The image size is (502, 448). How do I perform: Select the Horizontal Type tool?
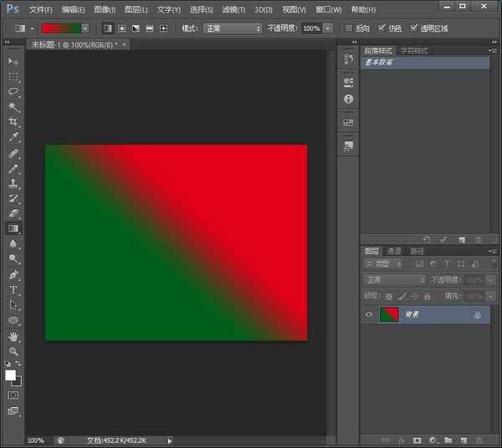pos(13,290)
